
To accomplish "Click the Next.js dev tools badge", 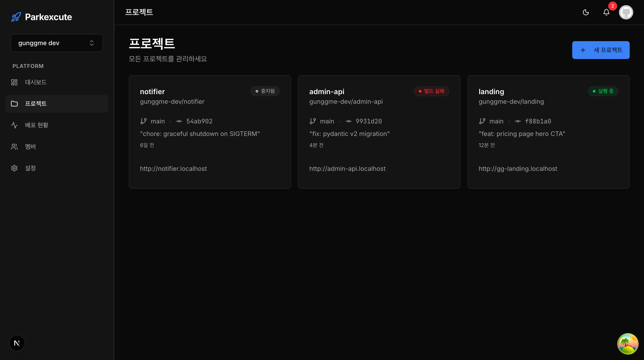I will [x=17, y=343].
